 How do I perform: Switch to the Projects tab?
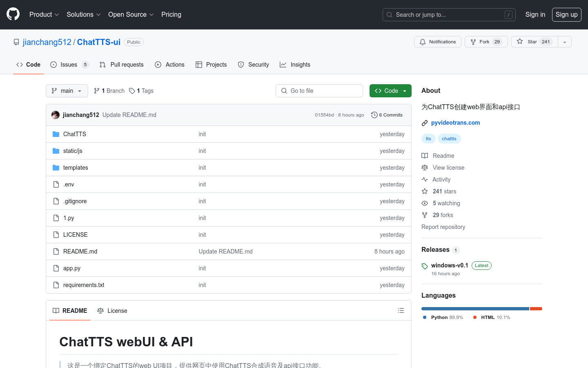211,65
